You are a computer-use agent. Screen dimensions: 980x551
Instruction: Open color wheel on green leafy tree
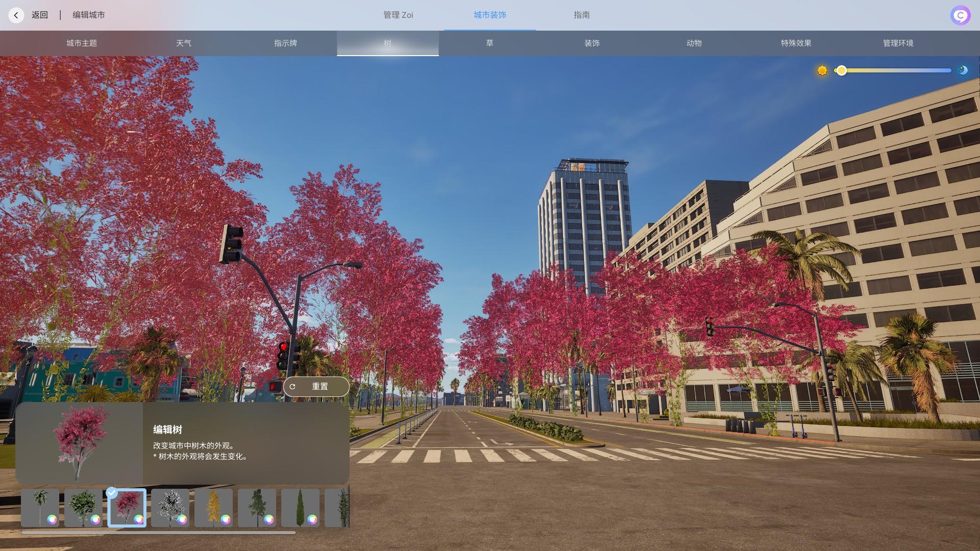point(95,519)
